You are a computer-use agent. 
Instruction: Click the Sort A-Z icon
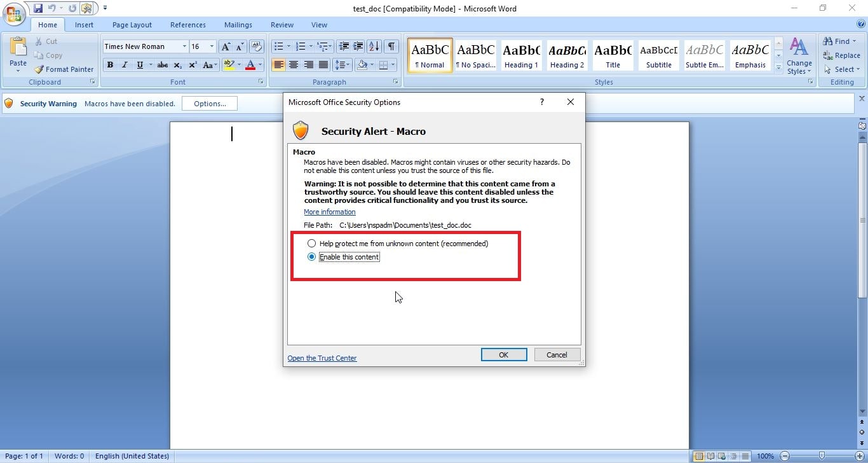point(374,46)
